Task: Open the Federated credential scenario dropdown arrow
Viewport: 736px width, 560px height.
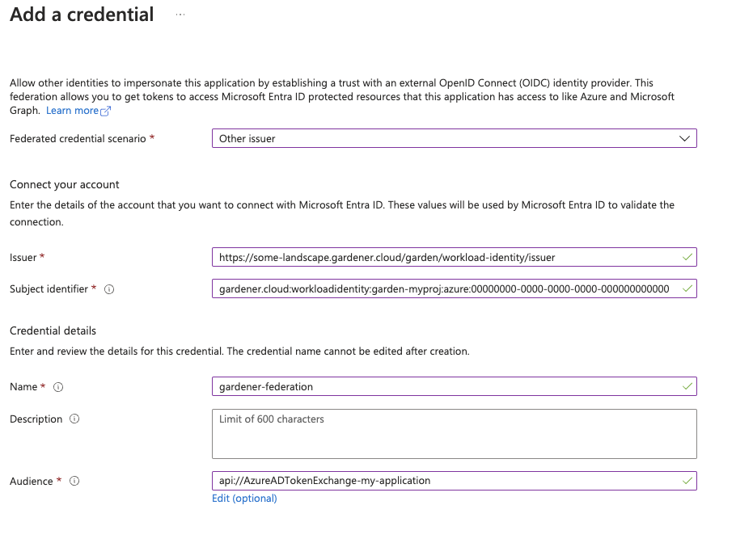Action: (685, 138)
